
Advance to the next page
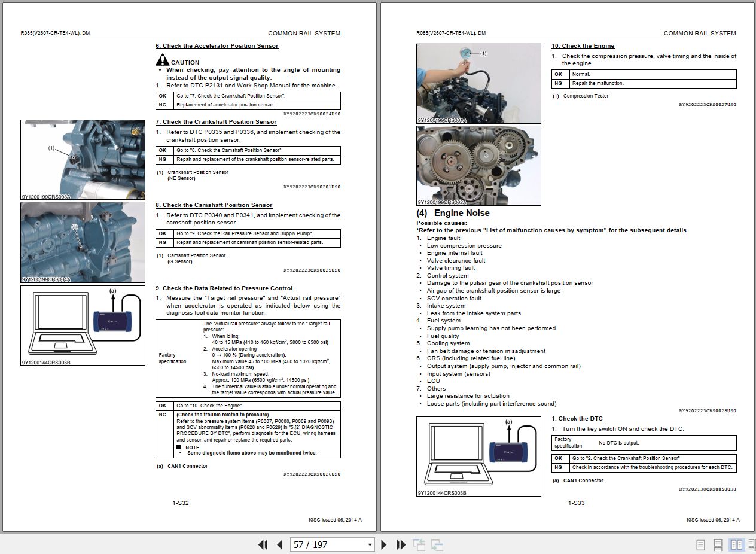(x=383, y=545)
